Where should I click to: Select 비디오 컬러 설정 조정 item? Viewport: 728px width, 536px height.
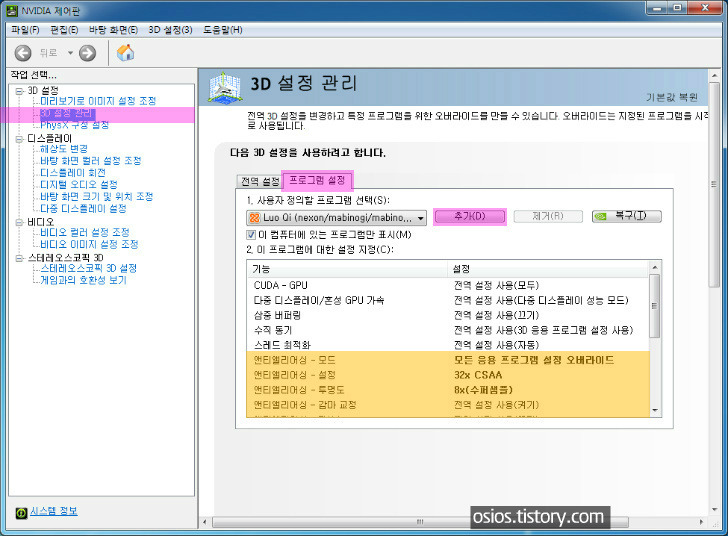84,232
